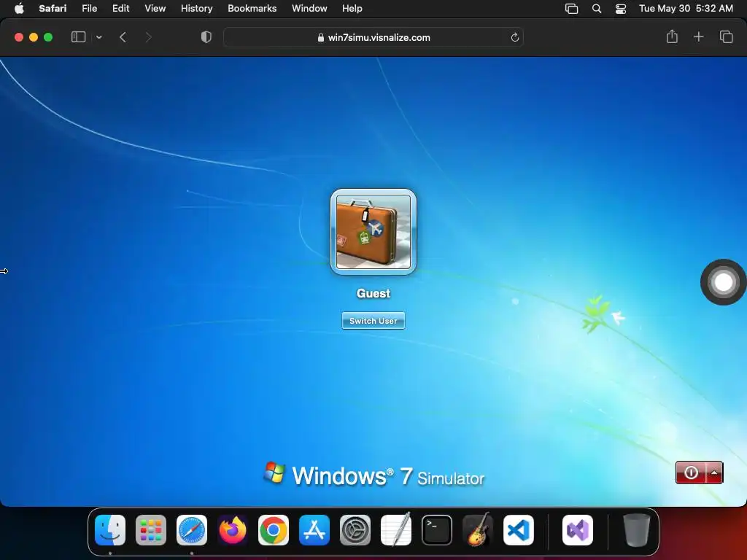Go back to previous page
The height and width of the screenshot is (560, 747).
[123, 37]
